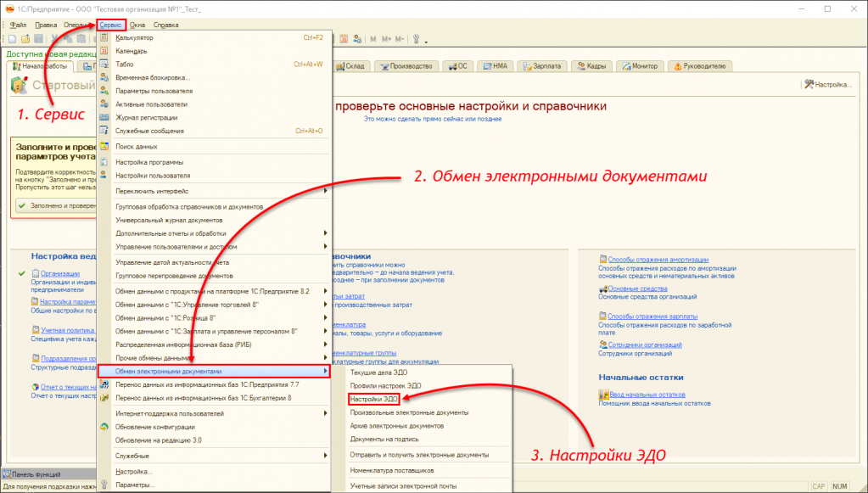Screen dimensions: 868x493
Task: Open Календарь from the Сервис menu
Action: coord(215,51)
